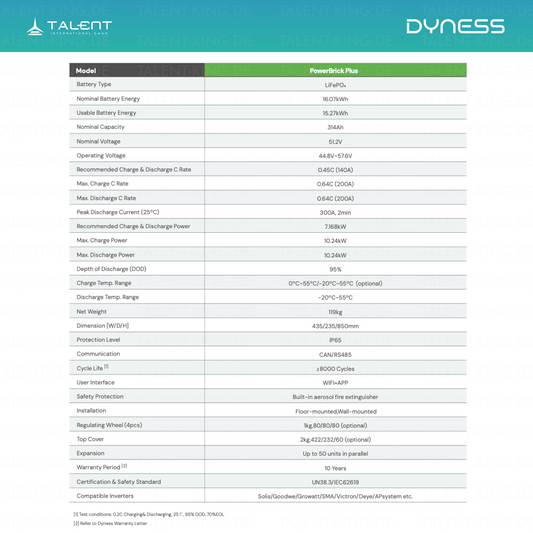Click the Safety Protection label

pyautogui.click(x=100, y=397)
